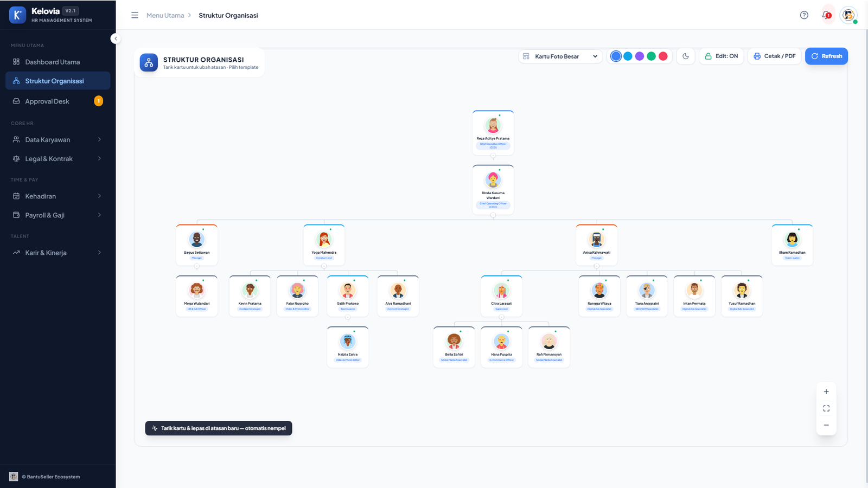Select the purple color theme swatch
The image size is (868, 488).
pyautogui.click(x=640, y=56)
